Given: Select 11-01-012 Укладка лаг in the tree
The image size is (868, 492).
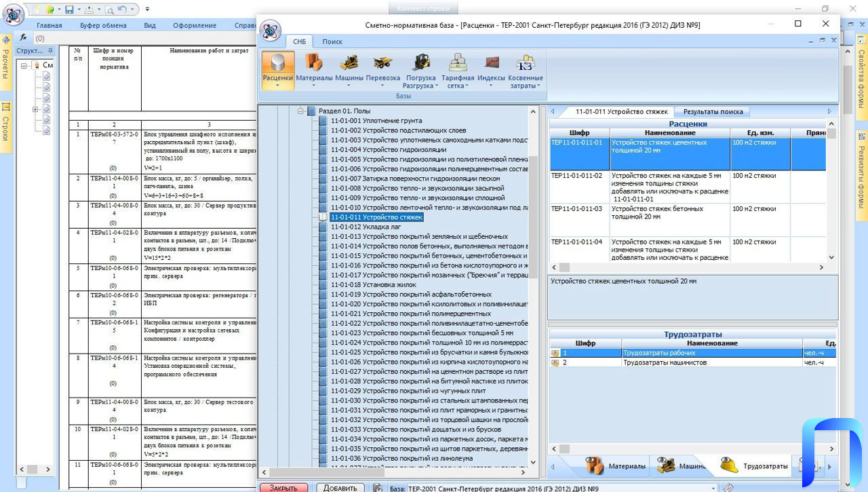Looking at the screenshot, I should 366,227.
